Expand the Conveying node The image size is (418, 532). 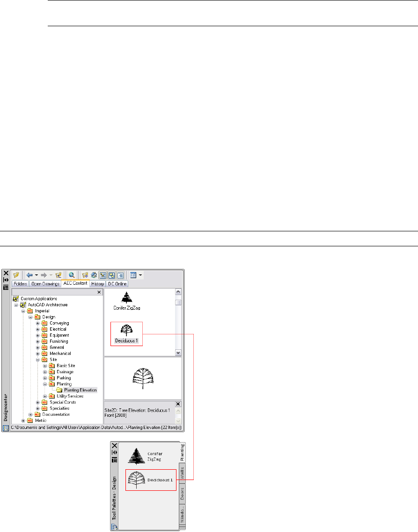pos(37,323)
